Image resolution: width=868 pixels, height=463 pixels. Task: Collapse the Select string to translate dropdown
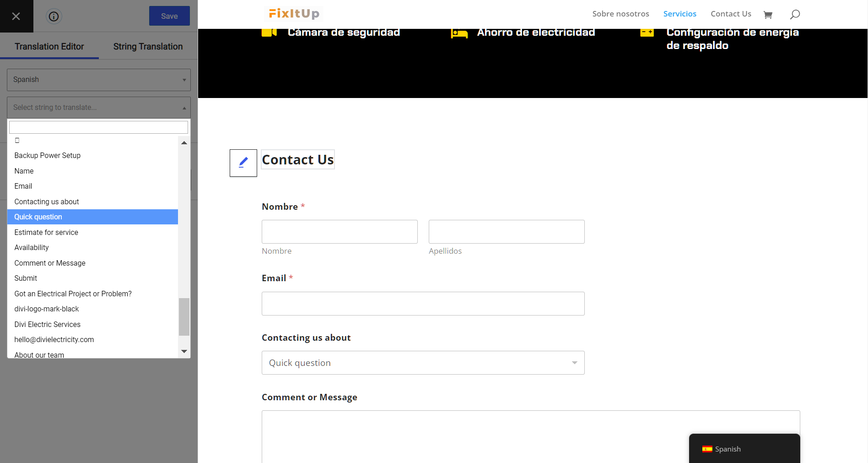pyautogui.click(x=99, y=108)
